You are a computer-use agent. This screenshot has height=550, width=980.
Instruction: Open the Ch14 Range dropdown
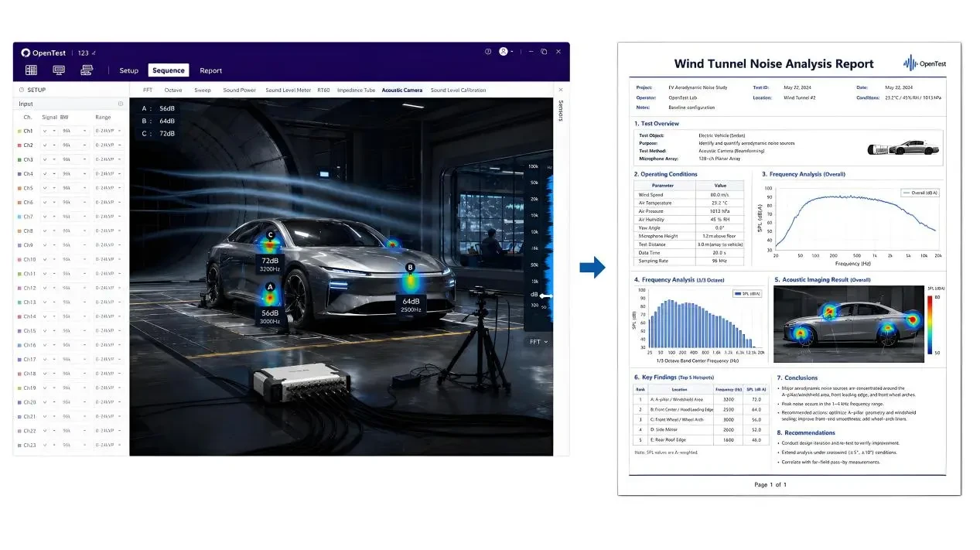[x=108, y=316]
